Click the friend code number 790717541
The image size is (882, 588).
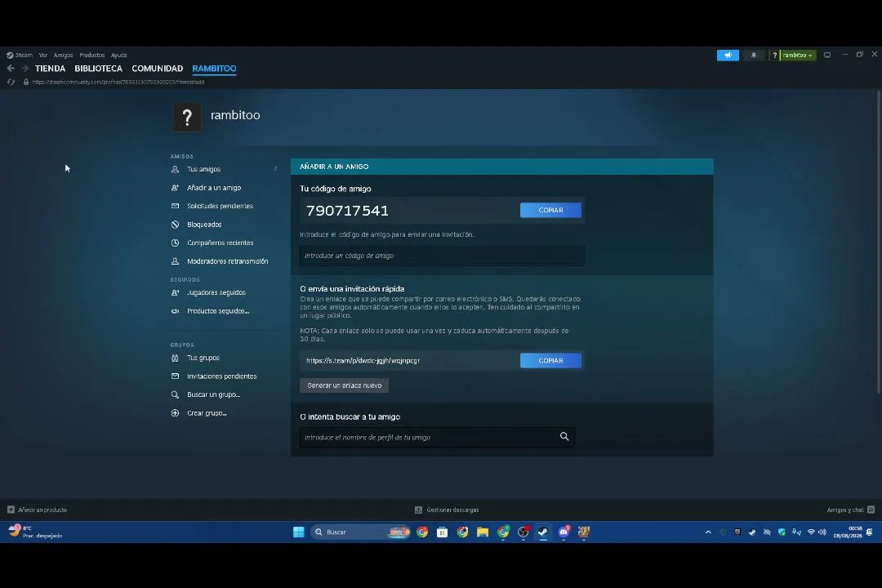click(x=347, y=211)
